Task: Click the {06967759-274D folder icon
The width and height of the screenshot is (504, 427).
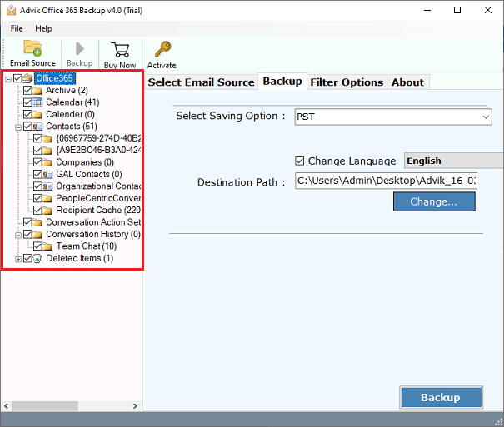Action: tap(47, 138)
